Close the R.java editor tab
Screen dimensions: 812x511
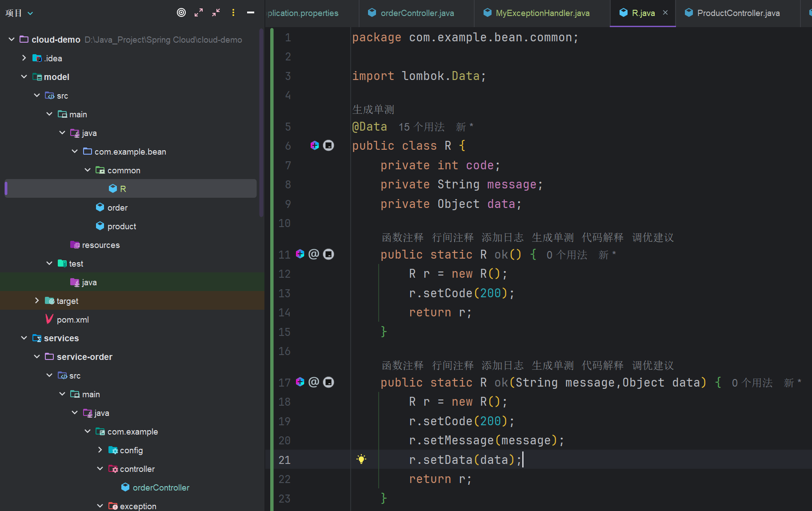point(665,13)
